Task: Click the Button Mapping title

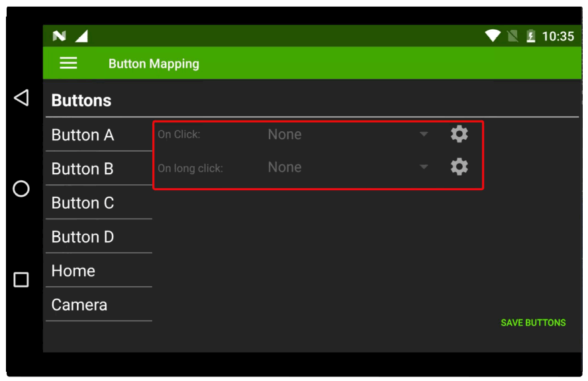Action: pos(154,64)
